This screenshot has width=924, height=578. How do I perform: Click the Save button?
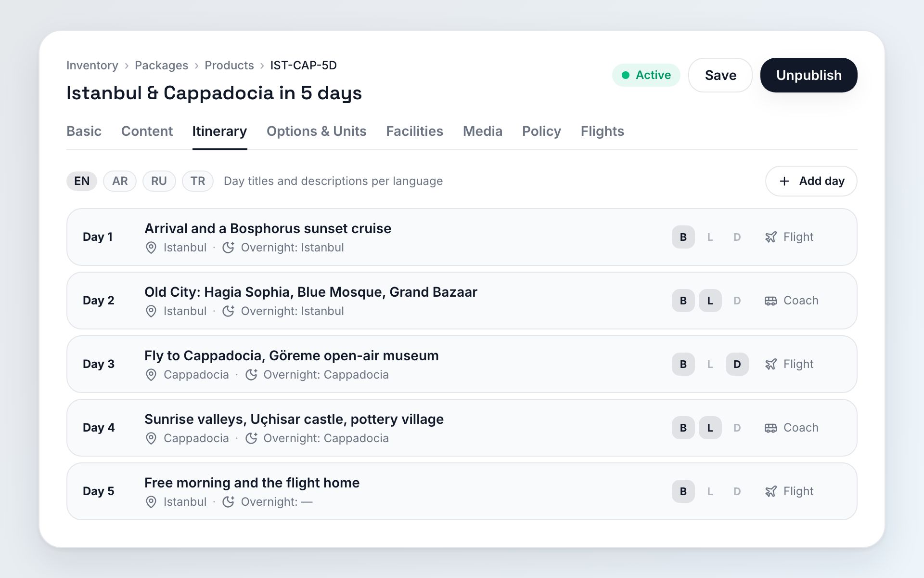pos(720,75)
